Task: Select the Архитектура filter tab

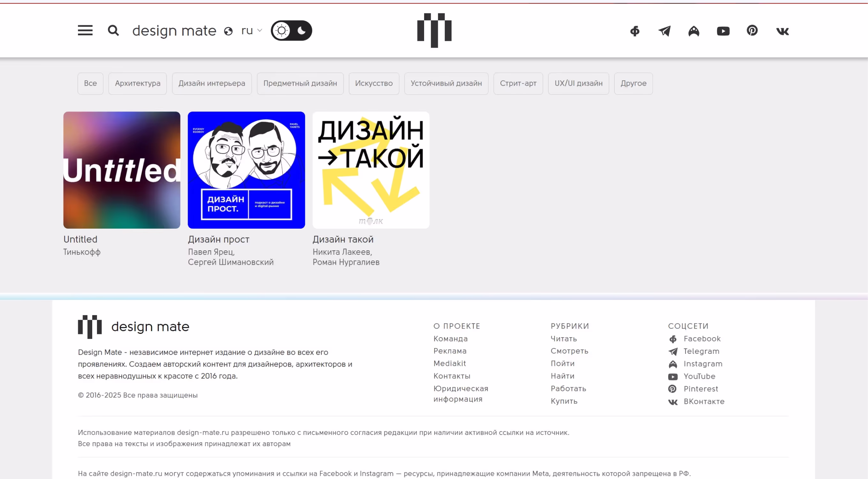Action: [x=138, y=83]
